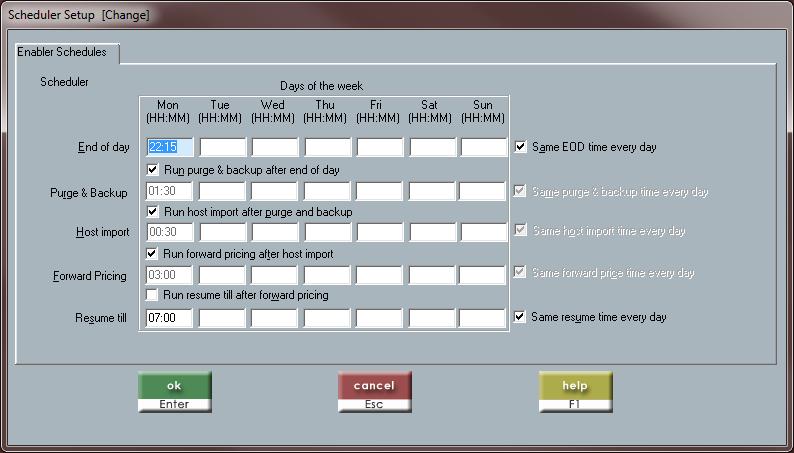Click the Wed (HH:MM) column header

click(272, 111)
